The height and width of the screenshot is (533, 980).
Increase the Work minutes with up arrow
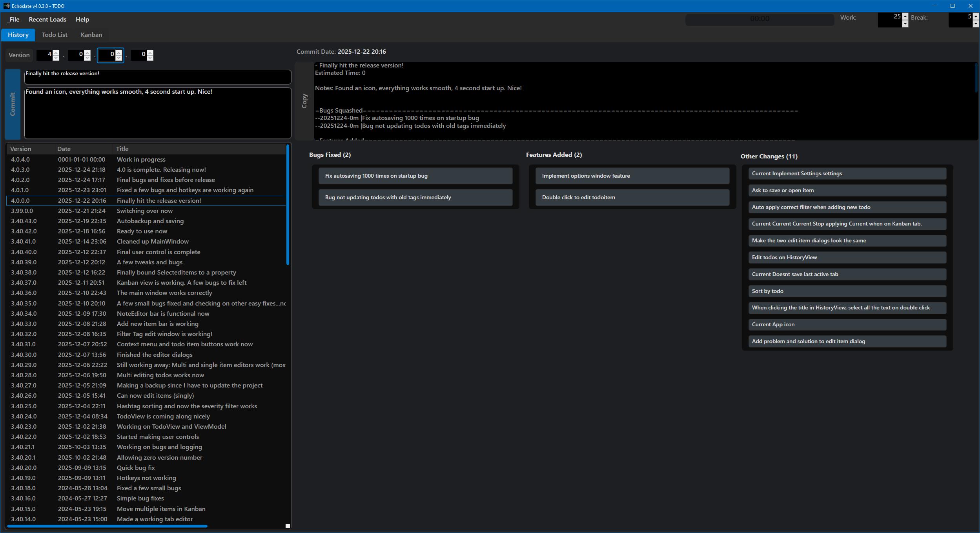[x=905, y=16]
